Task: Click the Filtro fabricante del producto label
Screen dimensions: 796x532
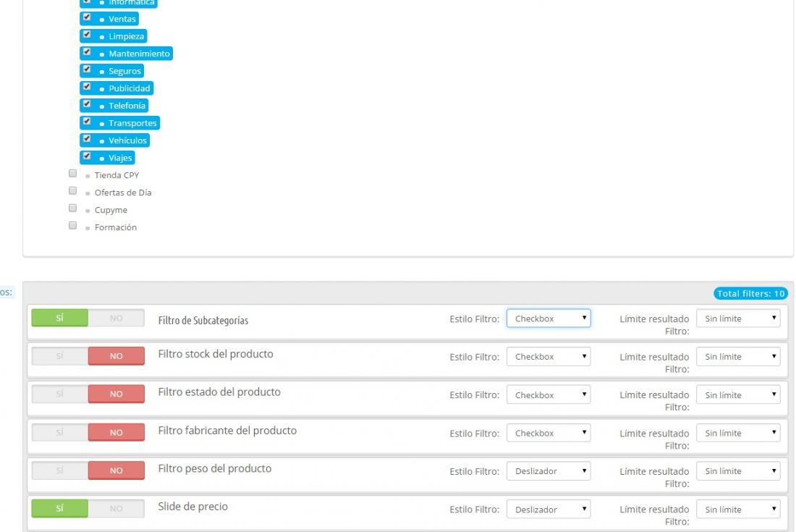Action: point(227,431)
